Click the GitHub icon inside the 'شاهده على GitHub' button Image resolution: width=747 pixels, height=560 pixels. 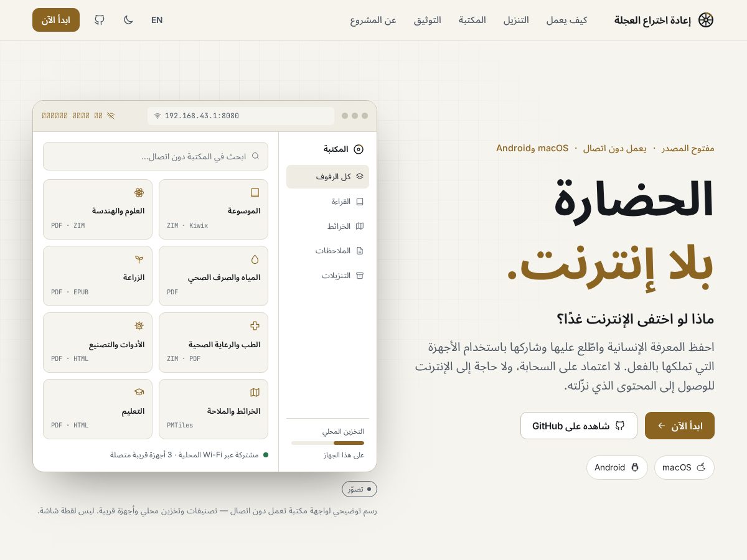coord(620,426)
